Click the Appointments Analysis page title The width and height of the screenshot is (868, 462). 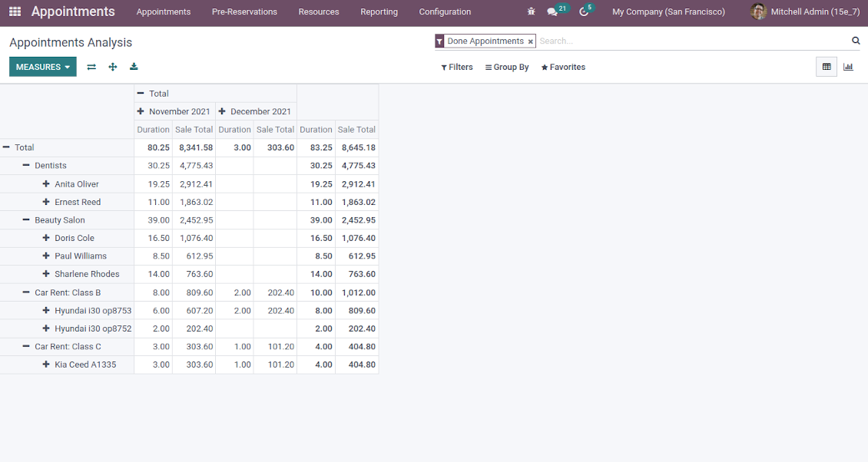71,43
